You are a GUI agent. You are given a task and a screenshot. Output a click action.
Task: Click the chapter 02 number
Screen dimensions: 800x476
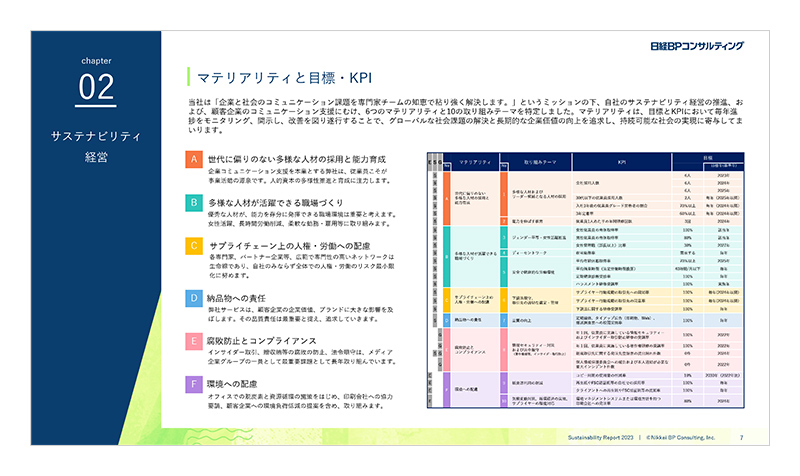coord(97,88)
